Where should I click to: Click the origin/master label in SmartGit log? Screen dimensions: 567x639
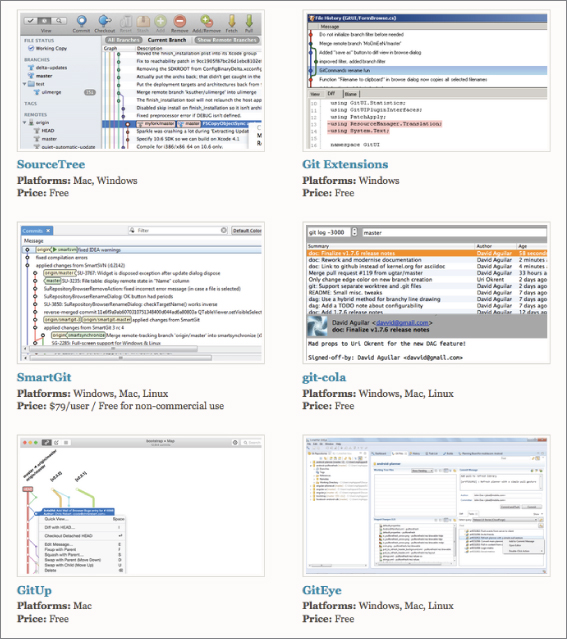[60, 273]
